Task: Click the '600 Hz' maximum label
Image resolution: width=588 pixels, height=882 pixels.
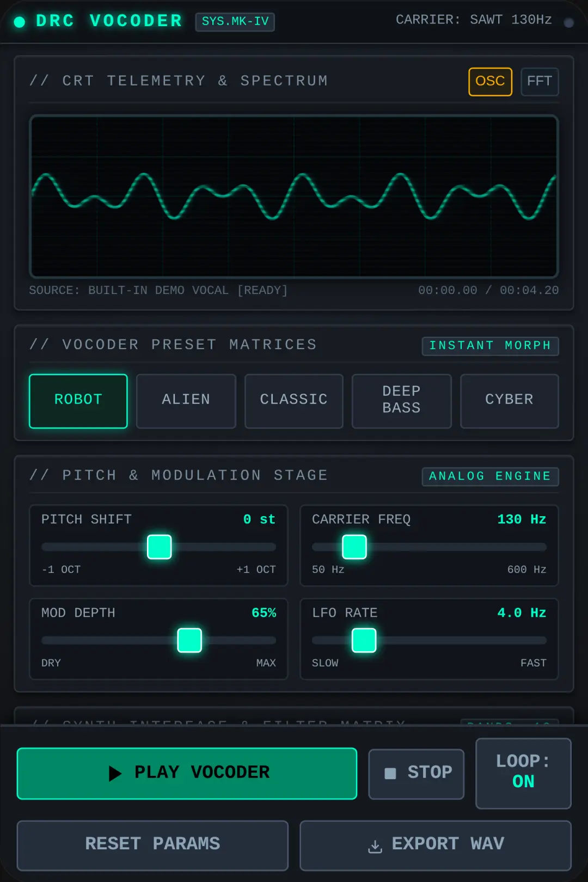Action: (526, 570)
